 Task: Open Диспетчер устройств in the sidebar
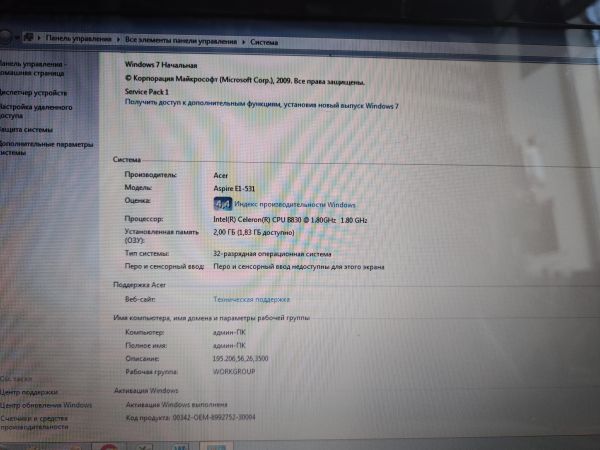(33, 93)
